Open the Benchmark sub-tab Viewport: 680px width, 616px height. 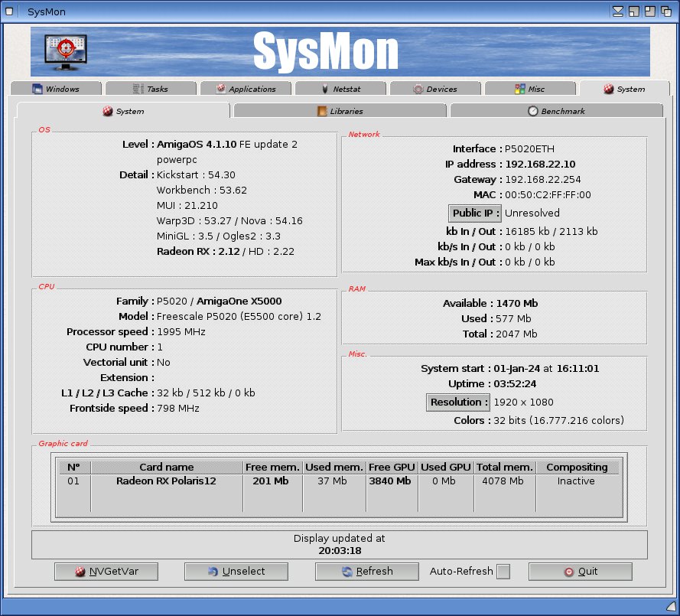click(x=556, y=111)
